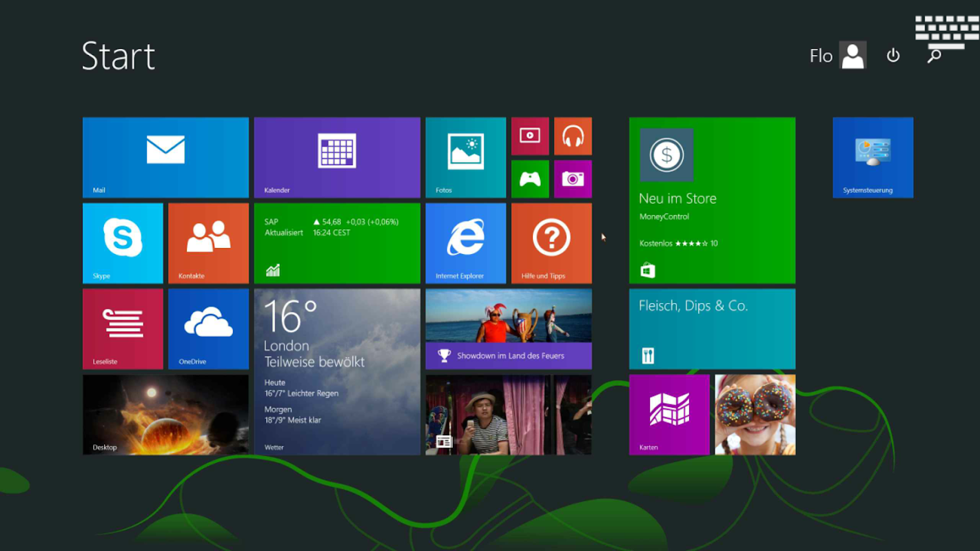Open the Leseliste tile
Viewport: 980px width, 551px height.
(x=123, y=329)
